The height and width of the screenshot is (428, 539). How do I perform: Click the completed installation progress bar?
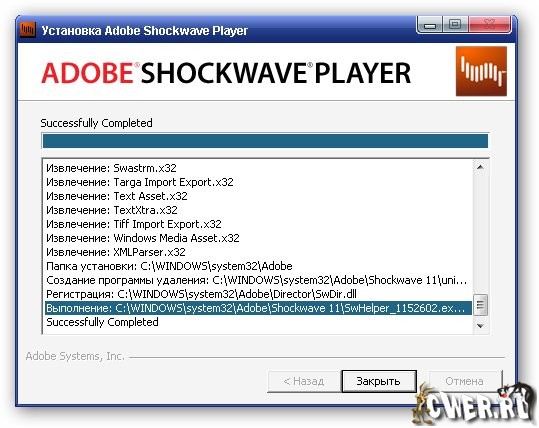(x=265, y=141)
